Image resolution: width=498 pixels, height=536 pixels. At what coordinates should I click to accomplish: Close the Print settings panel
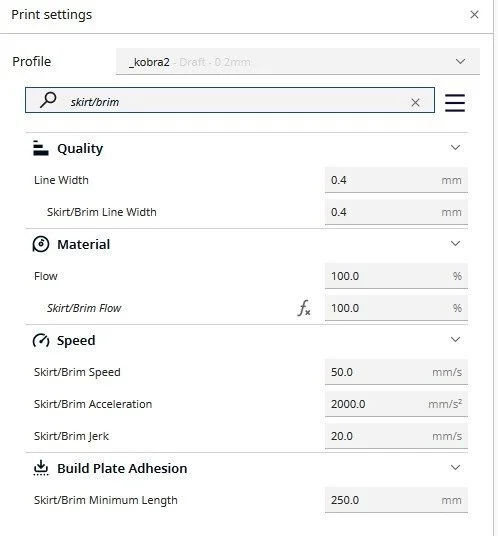click(x=474, y=15)
